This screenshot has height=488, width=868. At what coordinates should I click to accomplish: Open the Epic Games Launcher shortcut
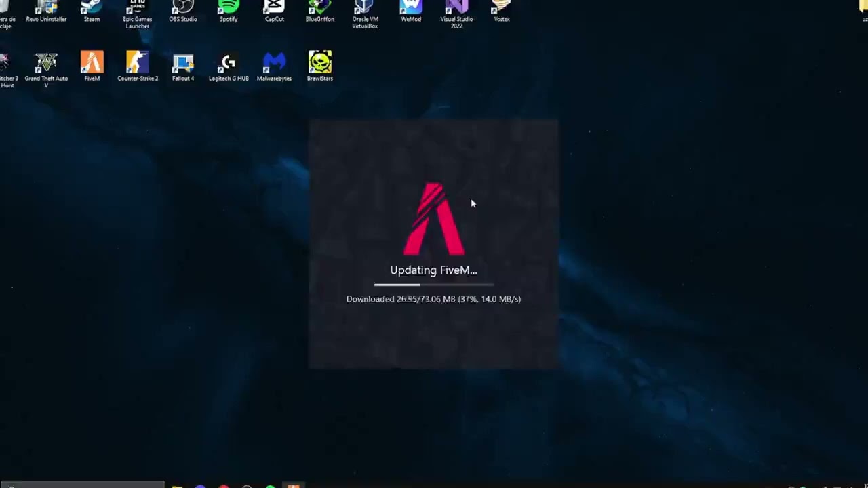137,14
